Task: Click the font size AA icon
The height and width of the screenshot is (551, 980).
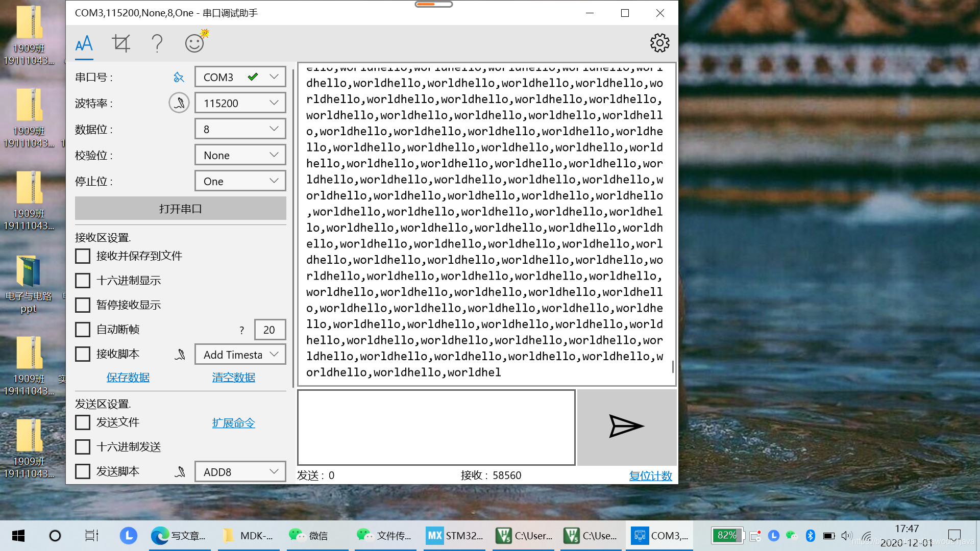Action: 84,43
